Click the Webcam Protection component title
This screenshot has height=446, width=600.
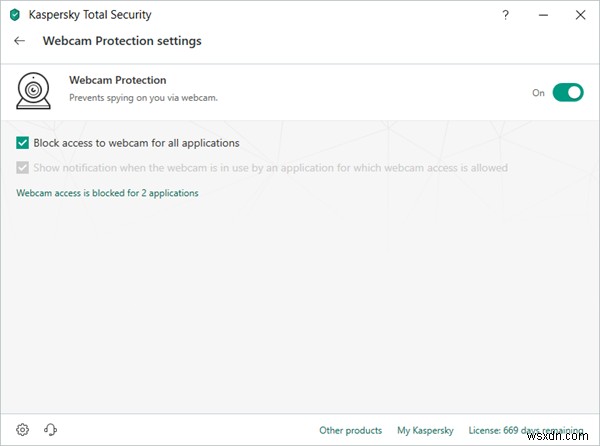117,80
